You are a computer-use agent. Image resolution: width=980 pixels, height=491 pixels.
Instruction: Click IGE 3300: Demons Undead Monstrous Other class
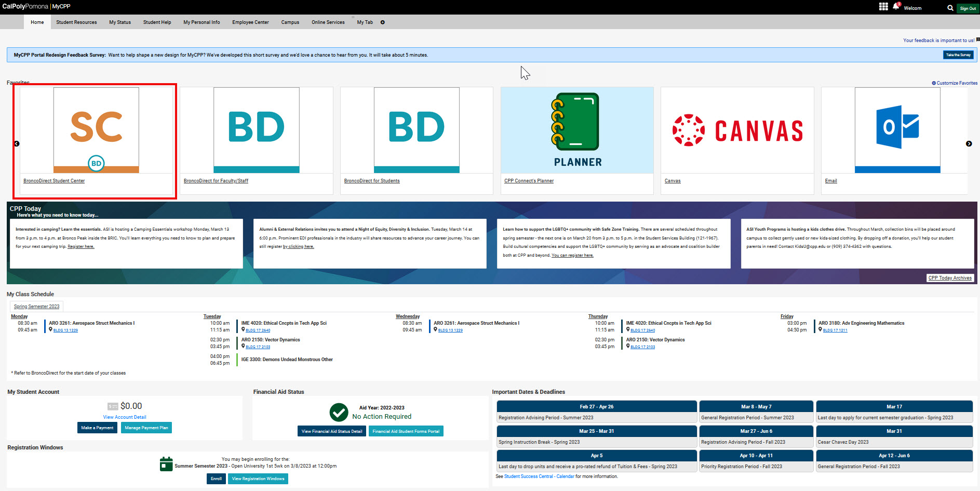click(287, 360)
